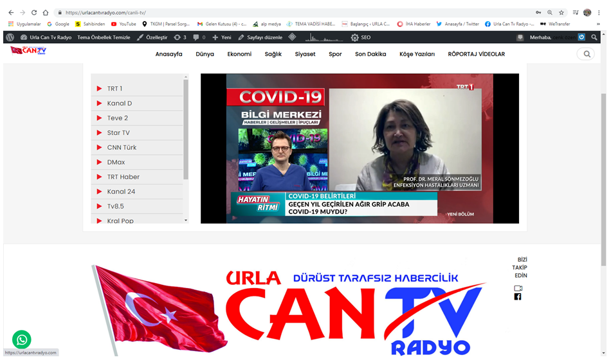The width and height of the screenshot is (611, 364).
Task: Choose the Kanal 24 channel
Action: 121,192
